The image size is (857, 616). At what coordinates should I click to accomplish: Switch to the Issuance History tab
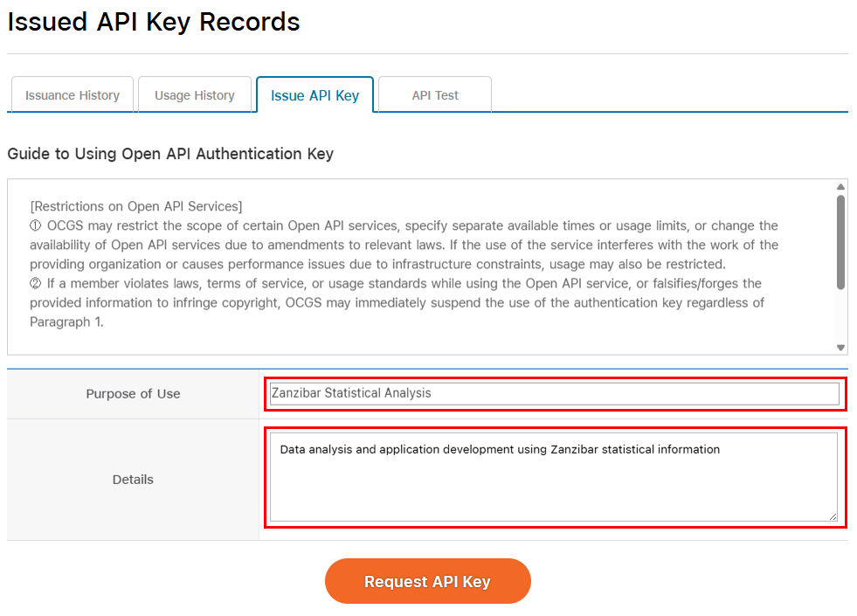(72, 94)
